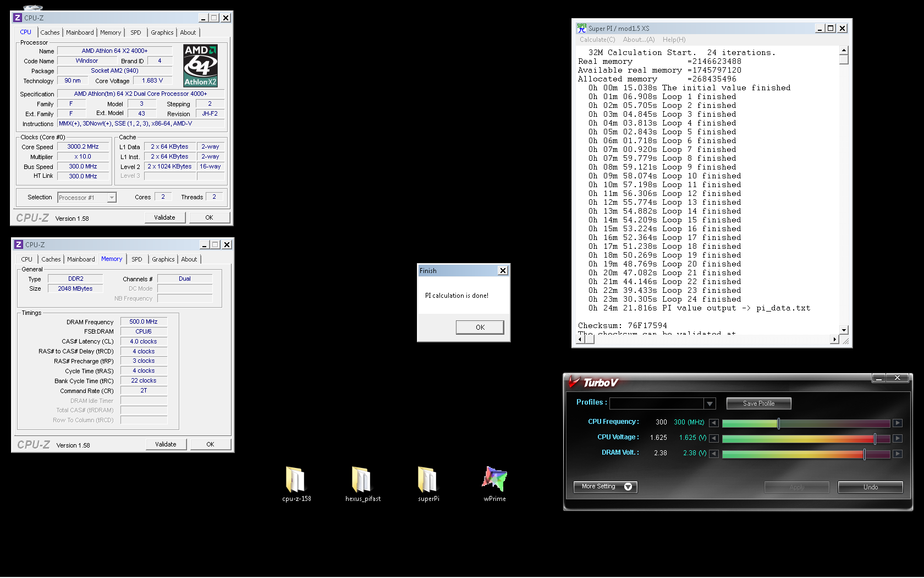Switch to Caches tab in top CPU-Z window
This screenshot has height=578, width=924.
coord(50,32)
